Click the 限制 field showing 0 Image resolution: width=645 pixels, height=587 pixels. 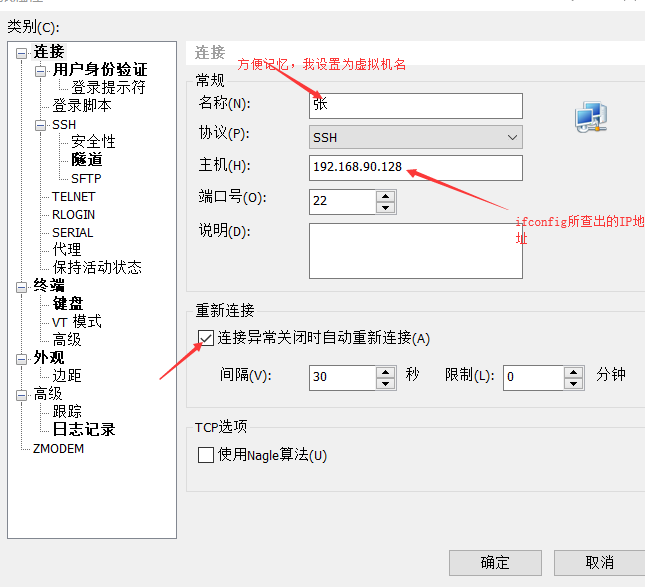[533, 378]
